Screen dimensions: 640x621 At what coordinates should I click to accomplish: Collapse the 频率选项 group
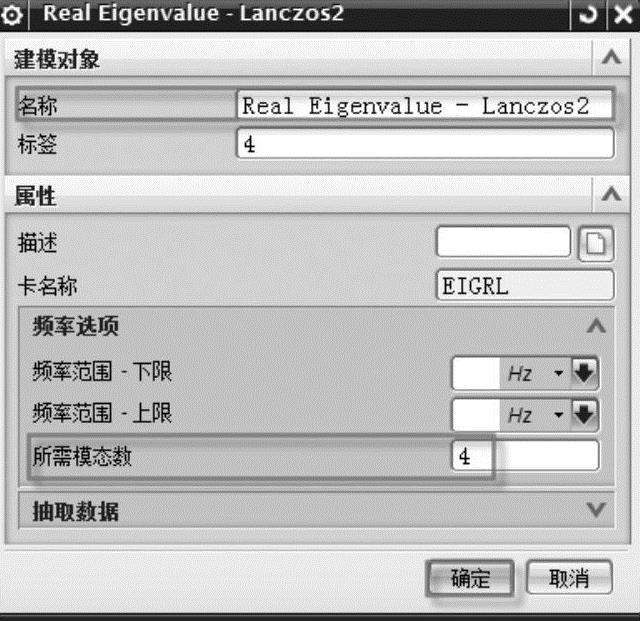(x=596, y=325)
